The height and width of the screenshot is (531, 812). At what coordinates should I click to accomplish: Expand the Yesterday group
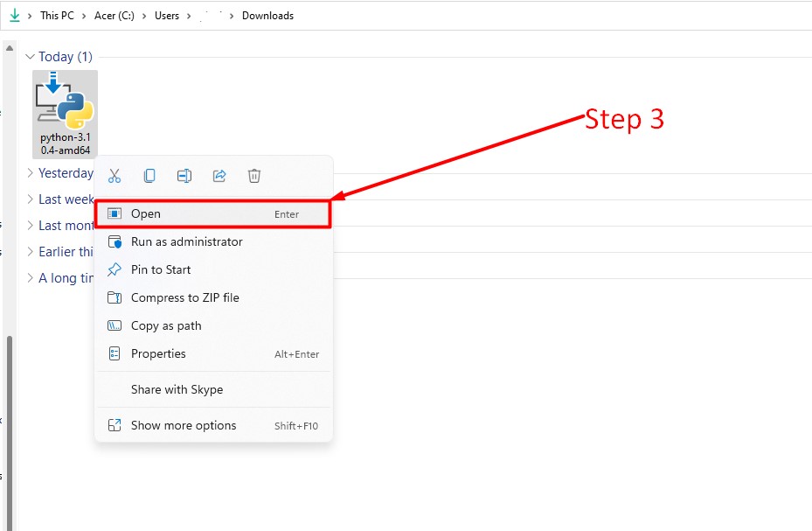(x=30, y=172)
